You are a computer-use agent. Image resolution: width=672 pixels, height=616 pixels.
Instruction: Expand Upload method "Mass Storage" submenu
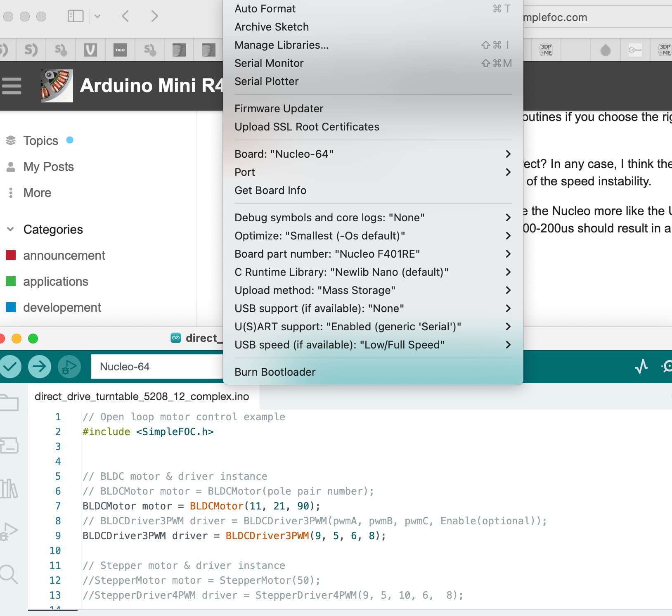tap(373, 290)
